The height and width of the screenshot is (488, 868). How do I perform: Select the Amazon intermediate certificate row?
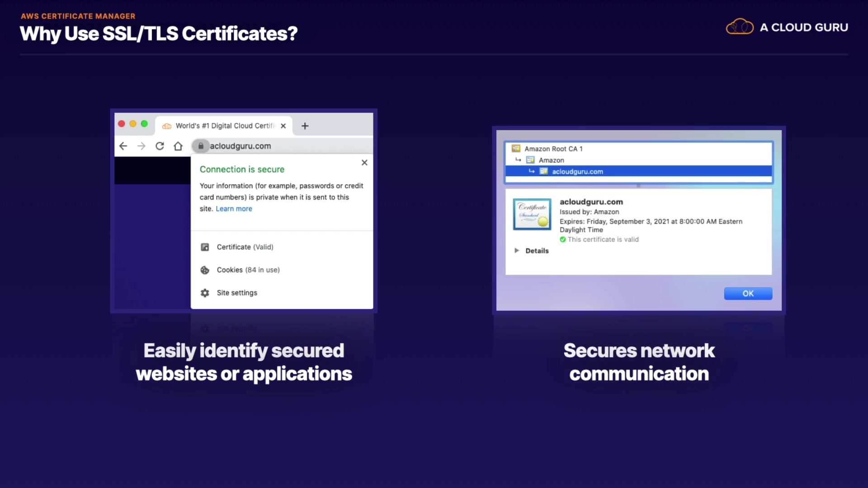[551, 160]
